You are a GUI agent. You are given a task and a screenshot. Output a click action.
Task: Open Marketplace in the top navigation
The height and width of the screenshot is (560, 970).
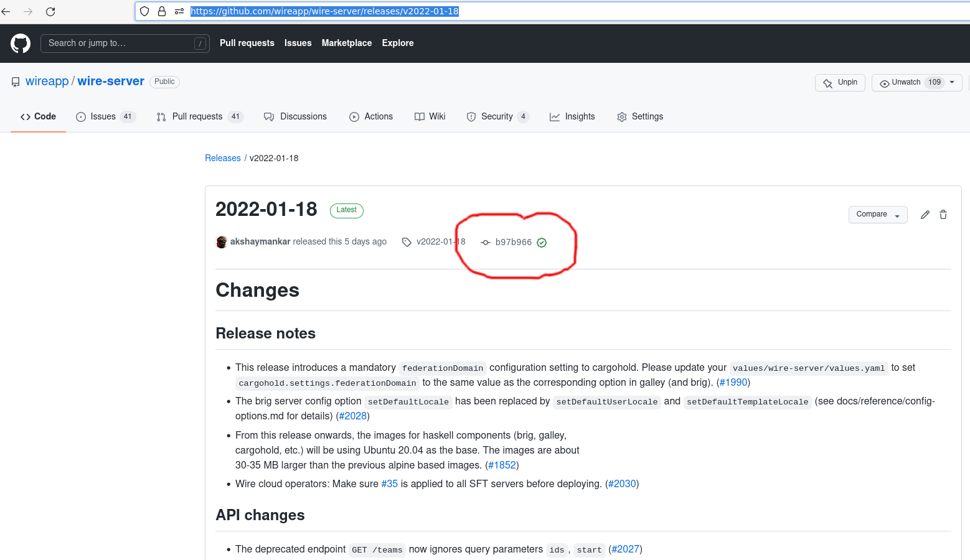coord(346,43)
